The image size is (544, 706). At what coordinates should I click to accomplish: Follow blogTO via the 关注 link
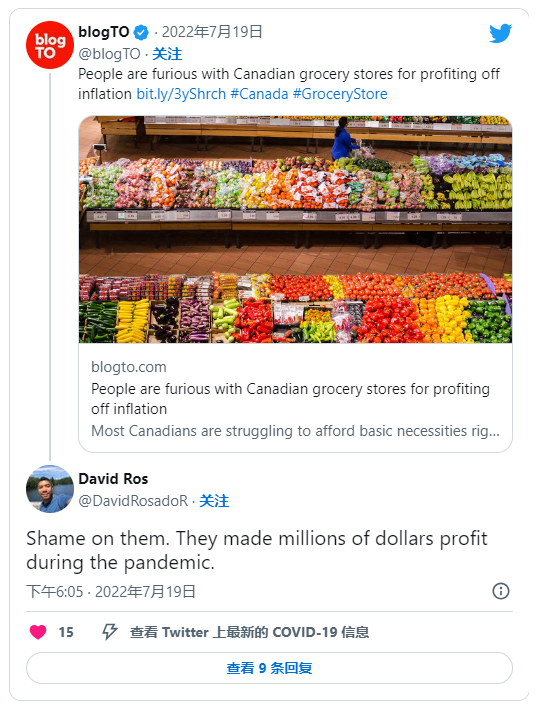[167, 54]
